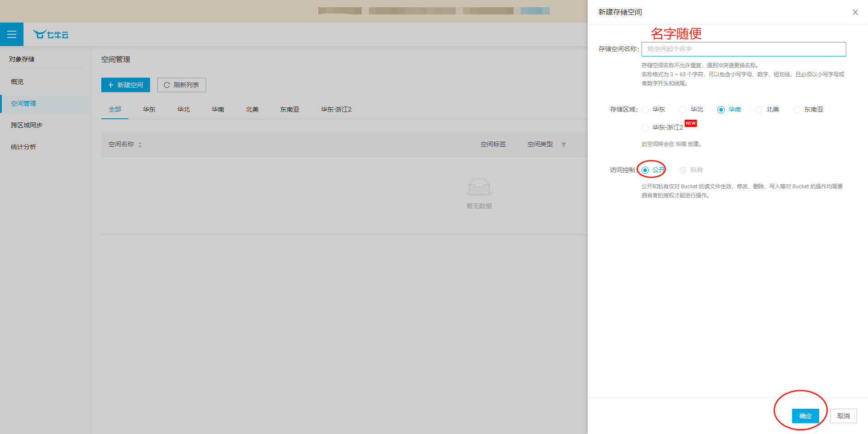
Task: Click the refresh icon on 刷新列表
Action: click(168, 84)
